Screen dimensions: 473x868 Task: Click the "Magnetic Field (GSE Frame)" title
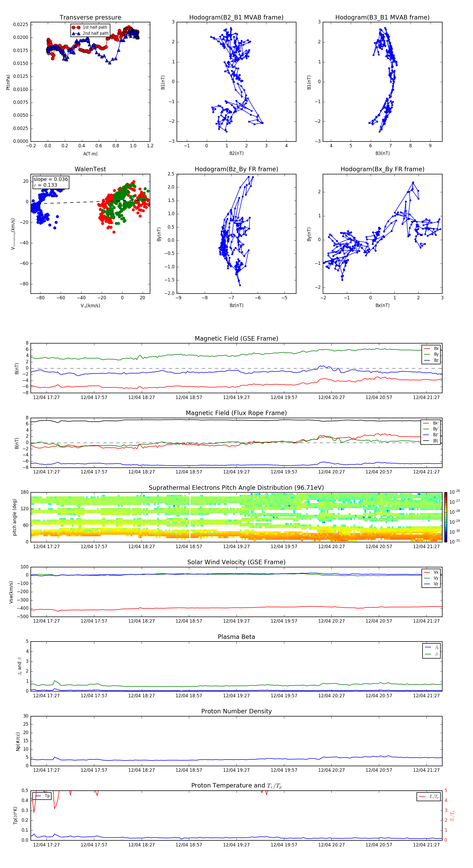(x=236, y=338)
